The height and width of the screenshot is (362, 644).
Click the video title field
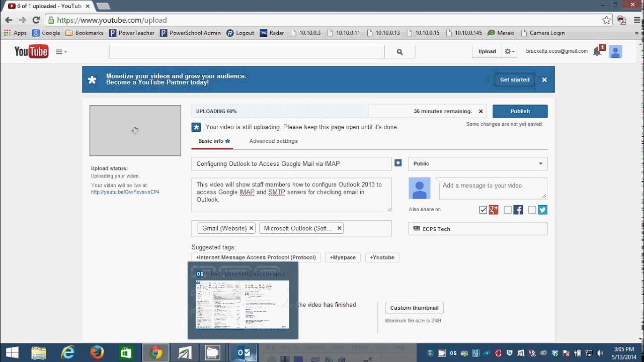[x=291, y=163]
